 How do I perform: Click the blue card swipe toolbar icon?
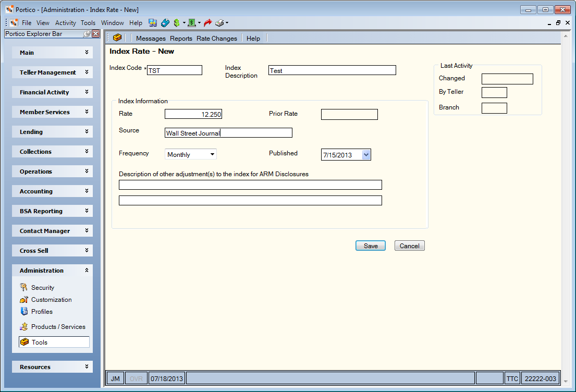tap(165, 23)
